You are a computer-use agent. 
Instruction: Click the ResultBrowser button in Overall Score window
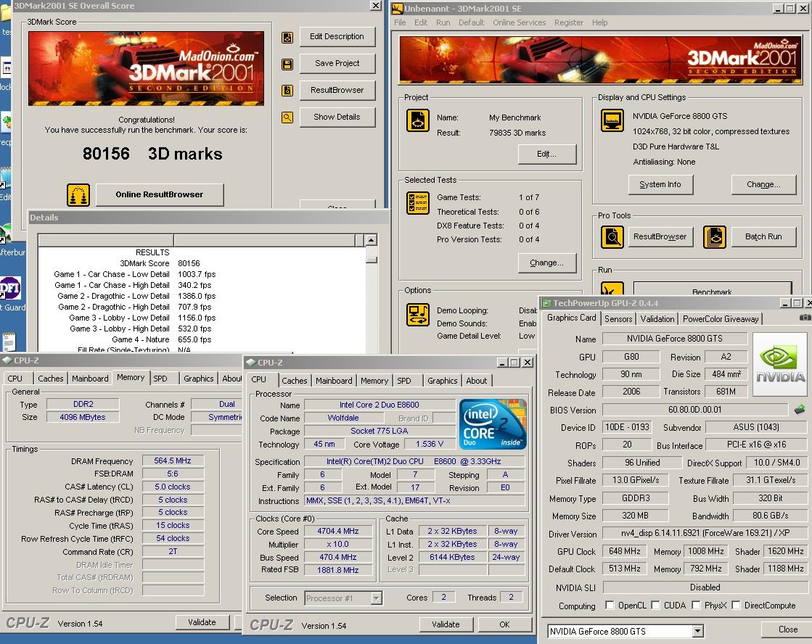click(337, 90)
